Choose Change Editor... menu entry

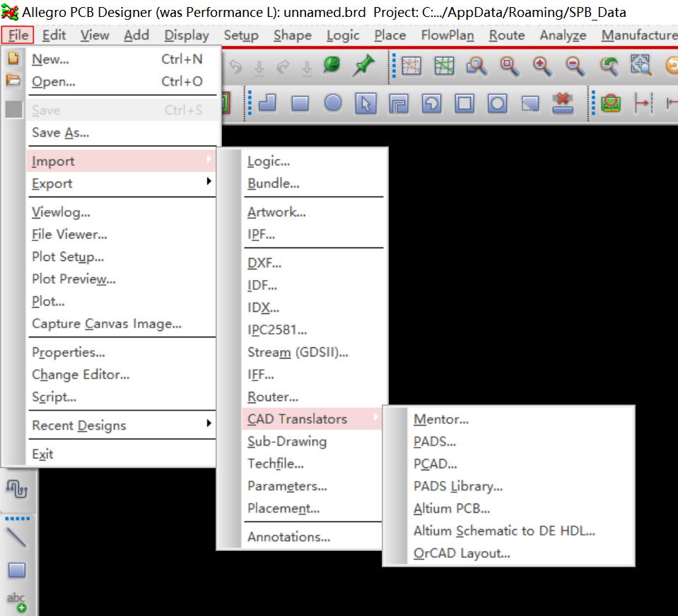pos(122,374)
